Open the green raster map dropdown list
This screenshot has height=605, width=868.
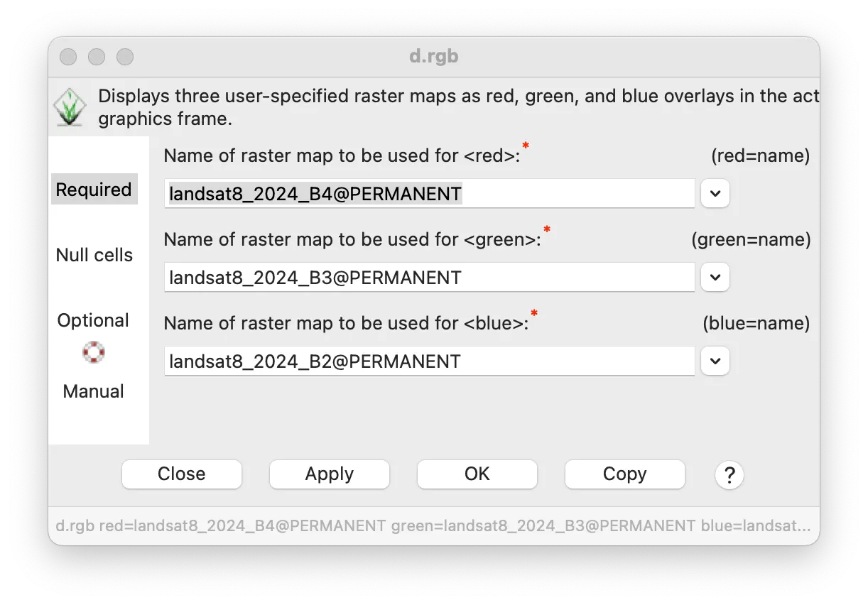tap(715, 277)
